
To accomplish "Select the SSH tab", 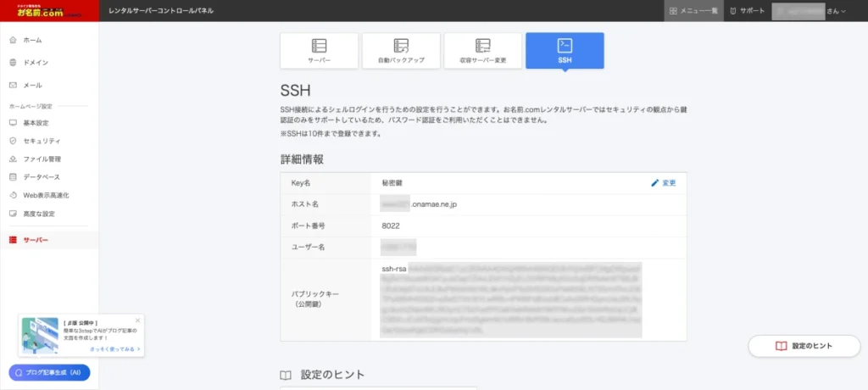I will [x=565, y=51].
